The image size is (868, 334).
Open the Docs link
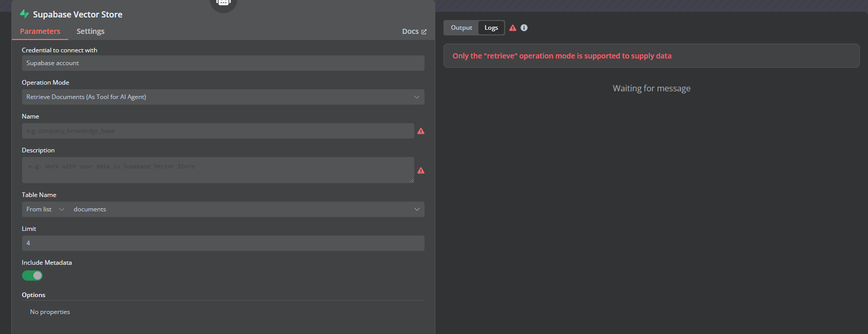coord(410,31)
